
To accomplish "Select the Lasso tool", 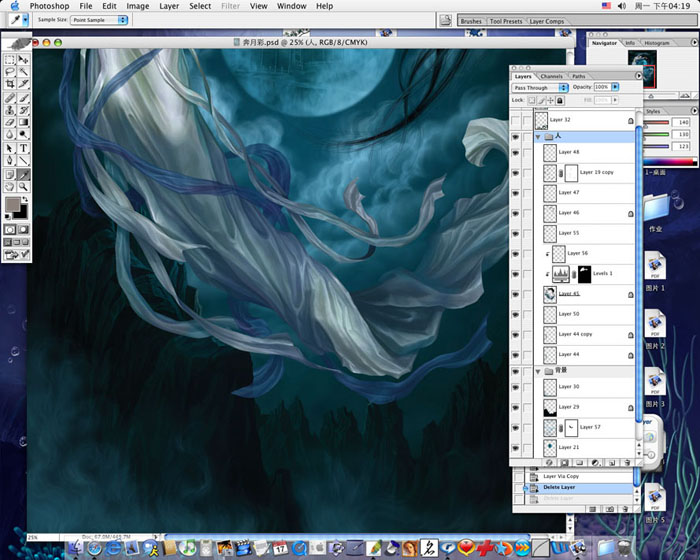I will click(x=9, y=71).
